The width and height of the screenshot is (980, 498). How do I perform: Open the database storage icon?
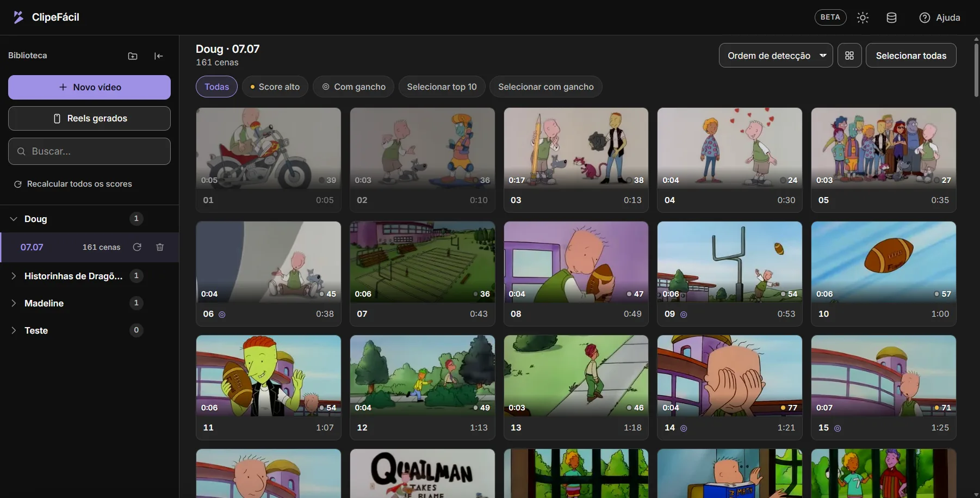pos(891,17)
